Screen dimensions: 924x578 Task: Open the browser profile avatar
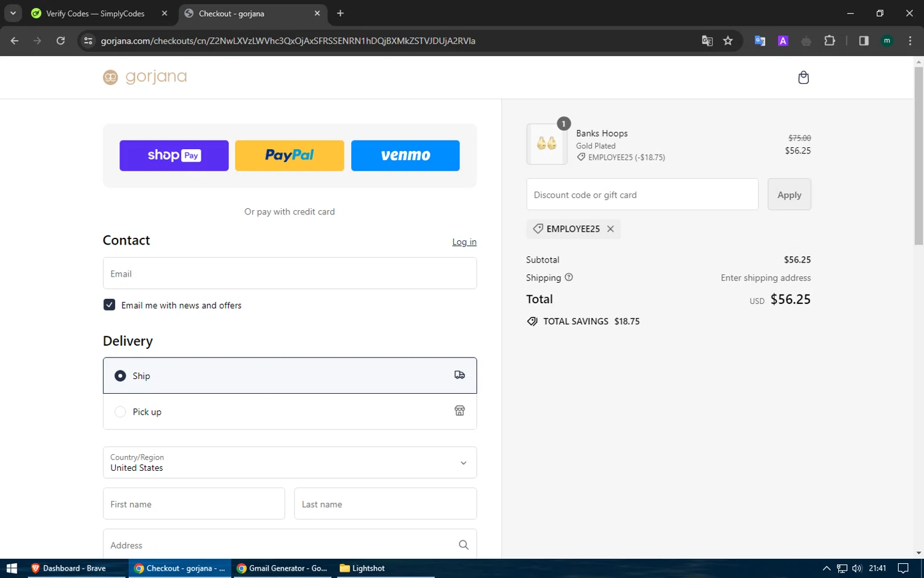click(x=887, y=41)
